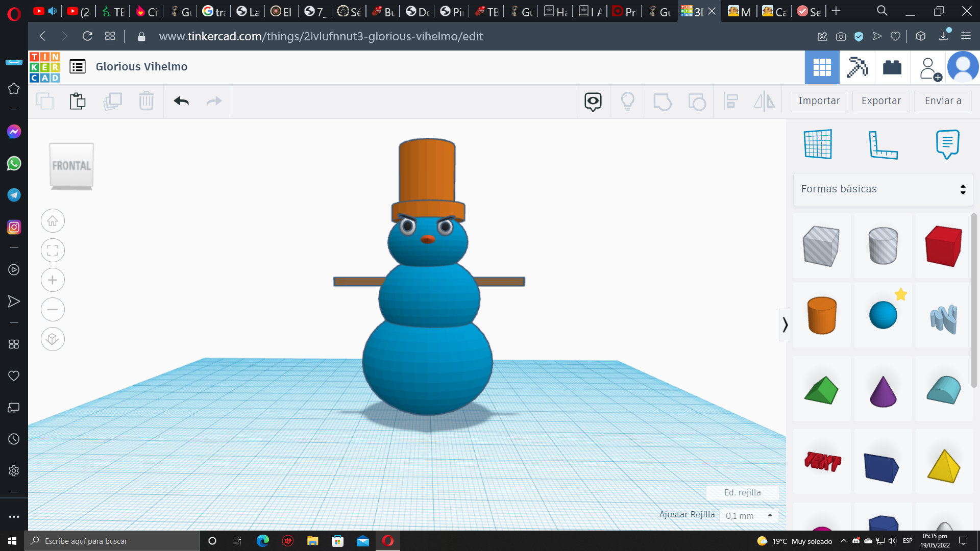Select the Delete icon in the toolbar
Viewport: 980px width, 551px height.
pyautogui.click(x=146, y=101)
